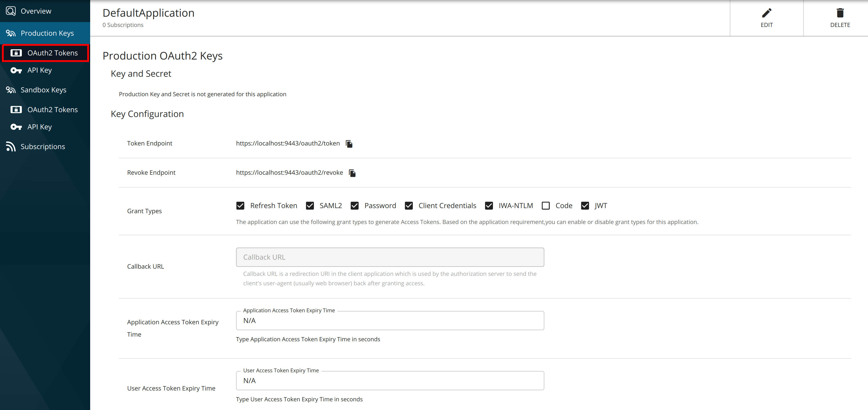
Task: Click the Callback URL input field
Action: pyautogui.click(x=390, y=257)
